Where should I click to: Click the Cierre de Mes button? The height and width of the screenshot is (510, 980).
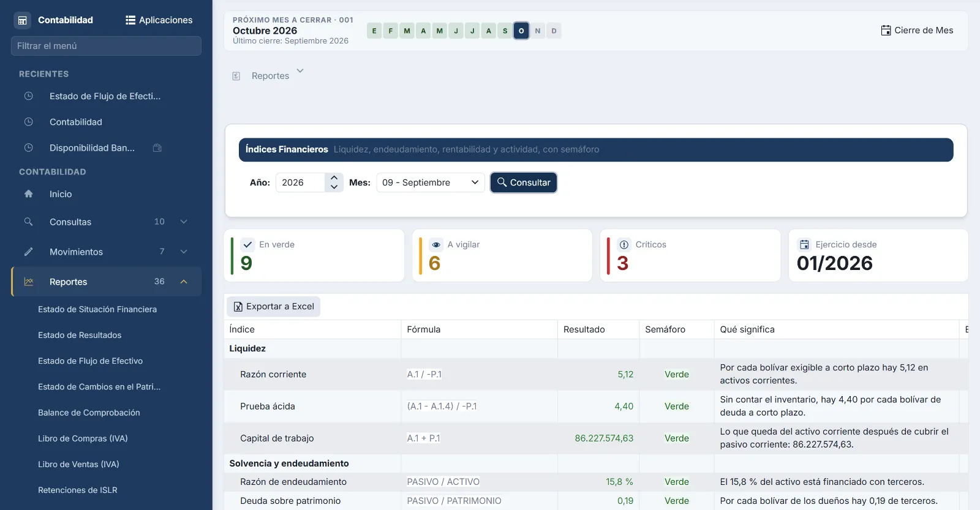917,31
